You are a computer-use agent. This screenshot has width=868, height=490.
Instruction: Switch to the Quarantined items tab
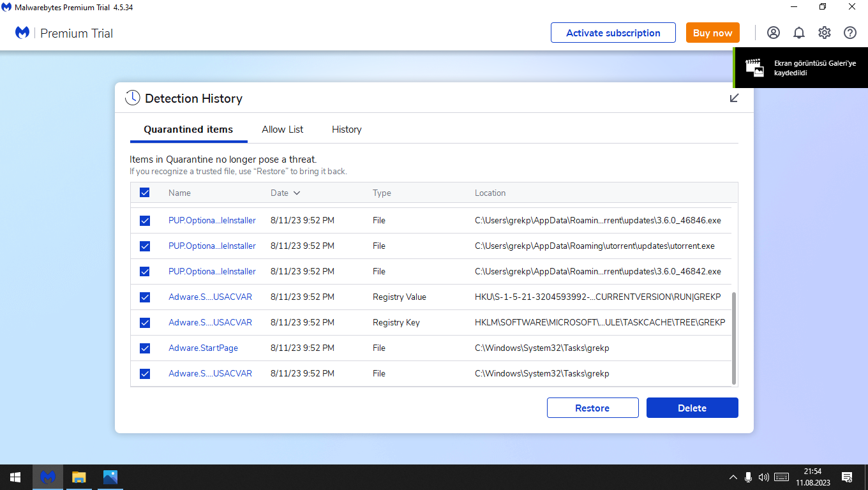click(188, 130)
